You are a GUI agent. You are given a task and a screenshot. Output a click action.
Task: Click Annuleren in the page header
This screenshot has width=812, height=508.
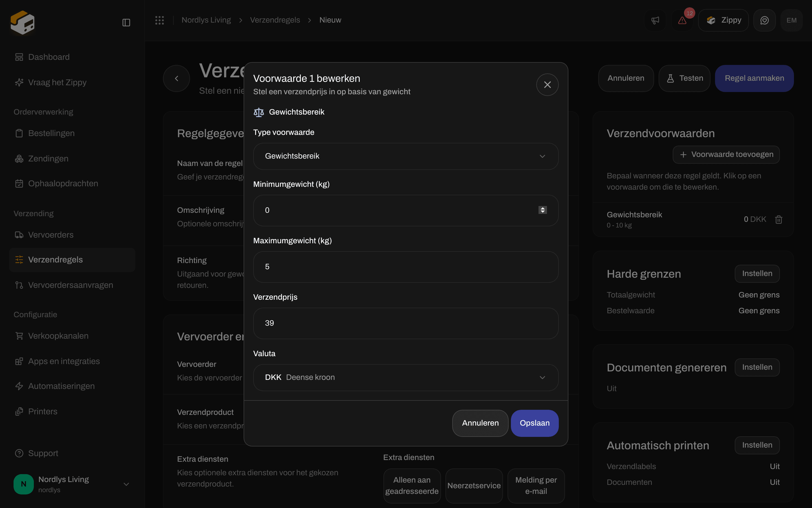[626, 78]
